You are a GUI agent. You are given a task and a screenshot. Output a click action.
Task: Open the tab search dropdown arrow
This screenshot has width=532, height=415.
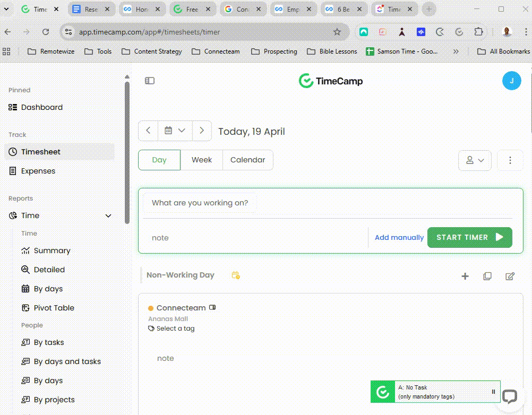point(6,9)
